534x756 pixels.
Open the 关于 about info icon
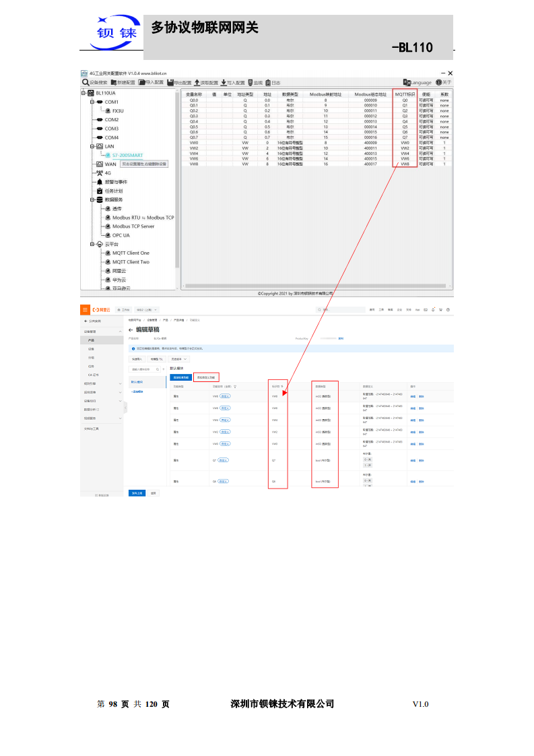click(438, 82)
